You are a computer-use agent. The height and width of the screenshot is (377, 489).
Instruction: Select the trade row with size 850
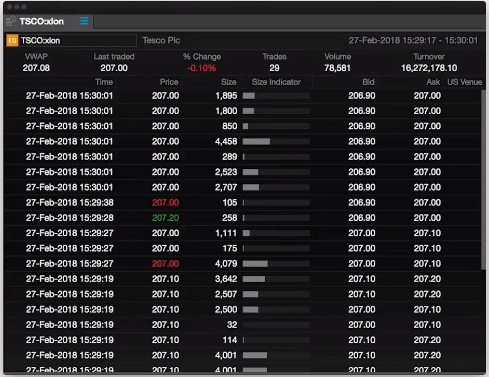tap(242, 126)
